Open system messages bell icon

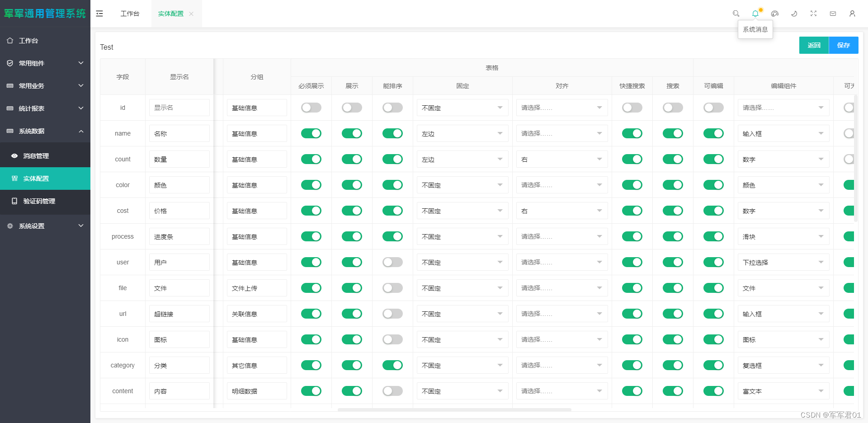pos(755,14)
